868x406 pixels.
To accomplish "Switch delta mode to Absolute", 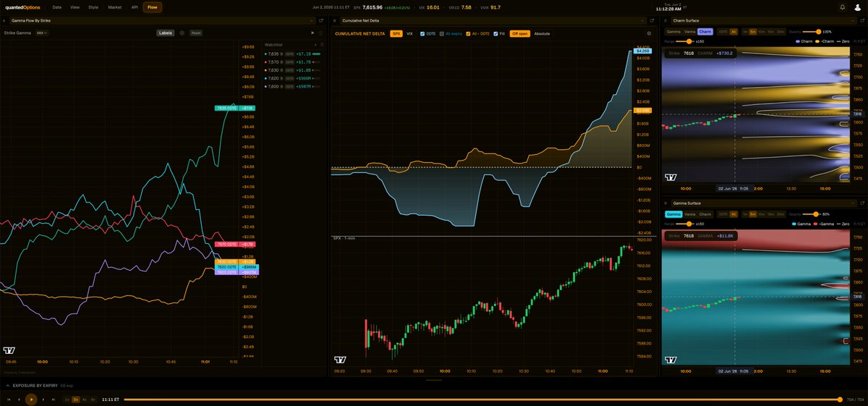I will (x=542, y=33).
